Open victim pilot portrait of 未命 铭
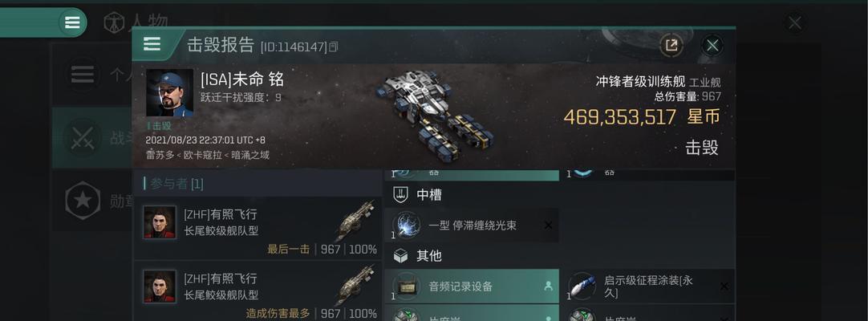Screen dimensions: 868x321 click(x=169, y=92)
